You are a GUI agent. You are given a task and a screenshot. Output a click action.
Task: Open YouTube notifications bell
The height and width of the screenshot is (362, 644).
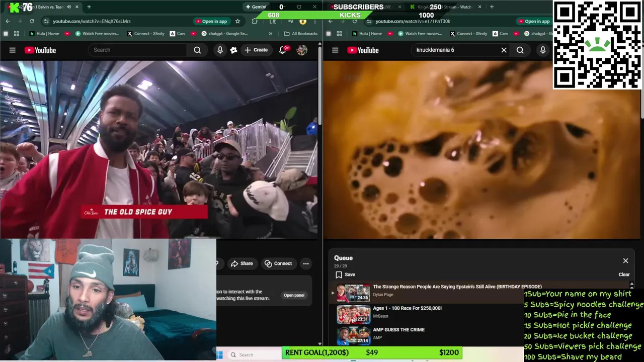coord(283,50)
